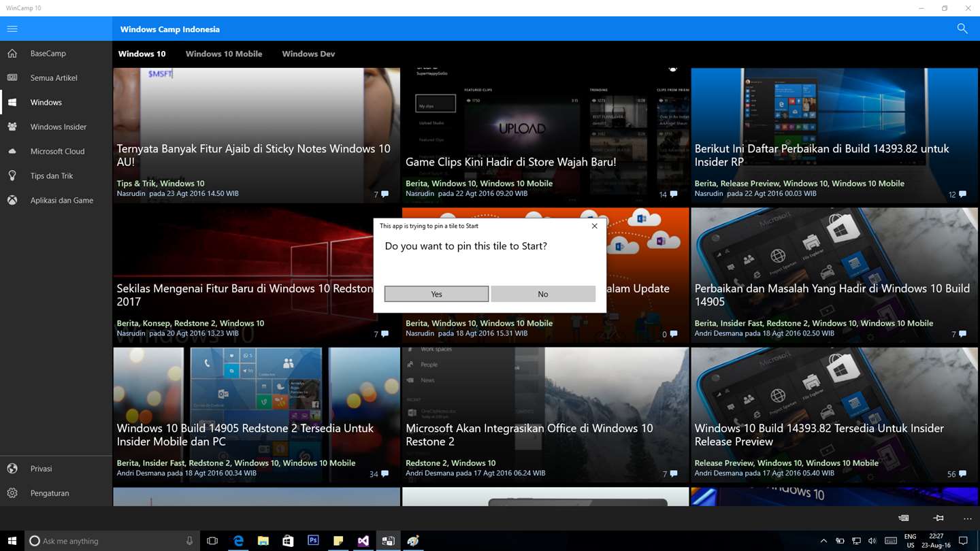Open Visual Studio from the taskbar
The image size is (980, 551).
pyautogui.click(x=363, y=541)
